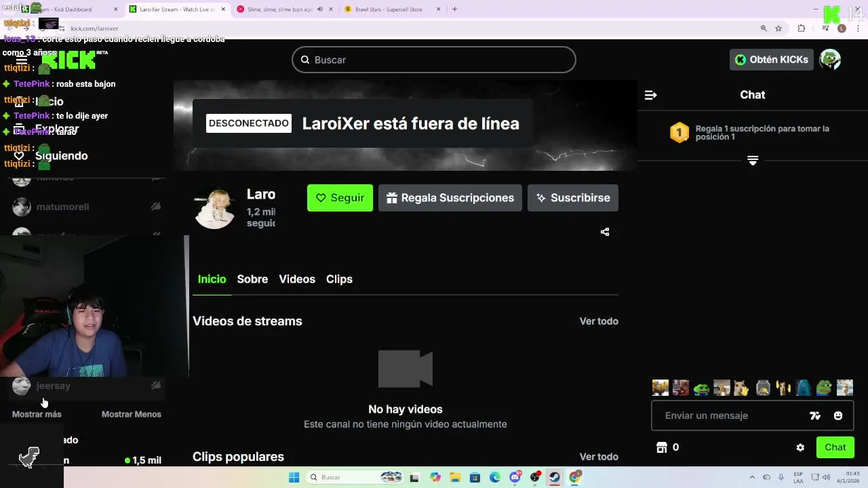The width and height of the screenshot is (868, 488).
Task: Expand system tray hidden icons chevron
Action: point(752,477)
